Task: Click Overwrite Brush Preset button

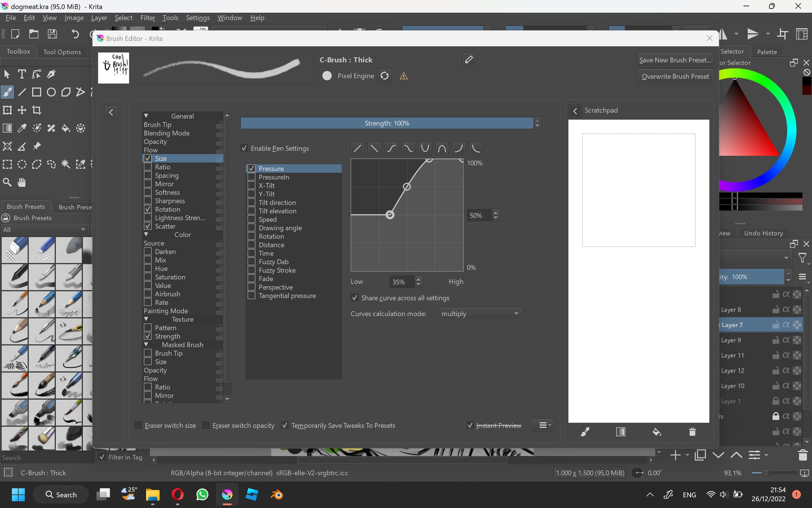Action: pyautogui.click(x=675, y=77)
